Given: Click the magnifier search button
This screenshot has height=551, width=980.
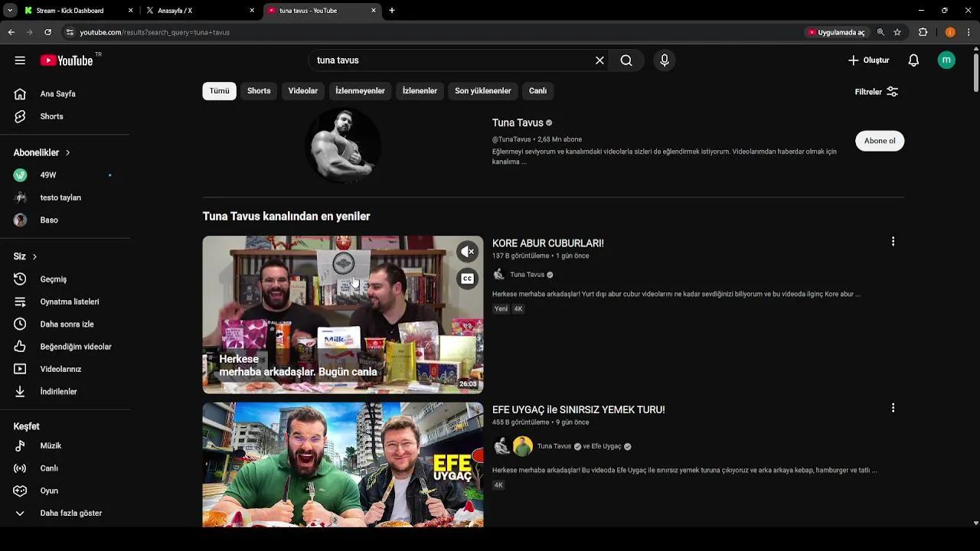Looking at the screenshot, I should pos(626,60).
